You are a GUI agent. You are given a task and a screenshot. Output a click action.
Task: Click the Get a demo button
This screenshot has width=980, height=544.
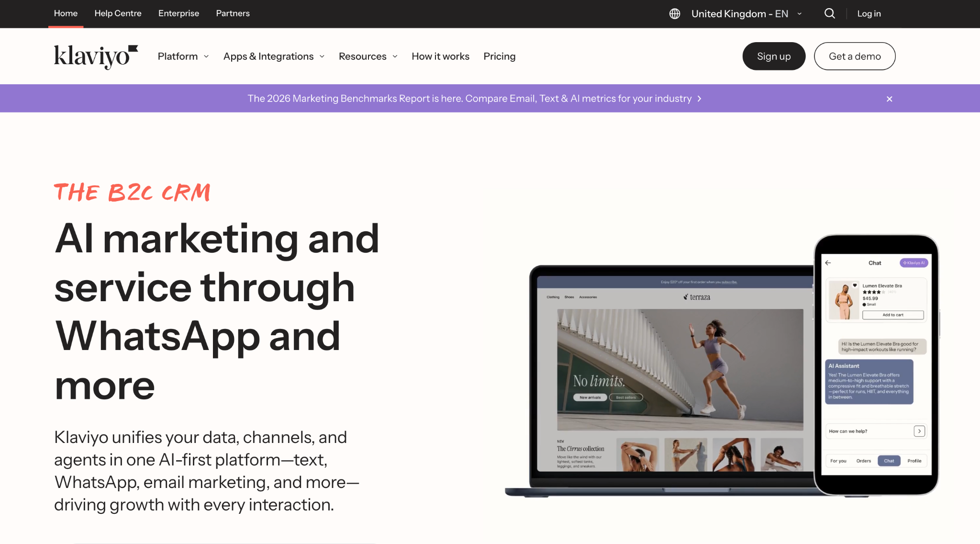coord(854,57)
